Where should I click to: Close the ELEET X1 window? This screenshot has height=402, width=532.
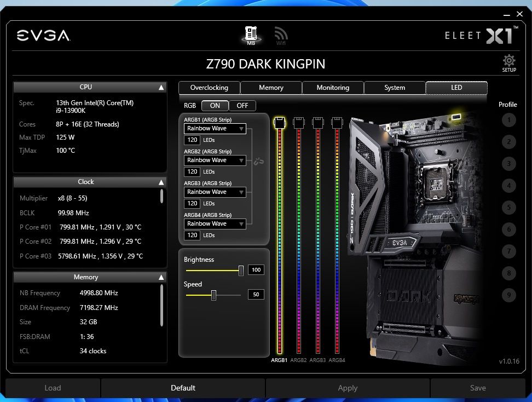(x=519, y=14)
